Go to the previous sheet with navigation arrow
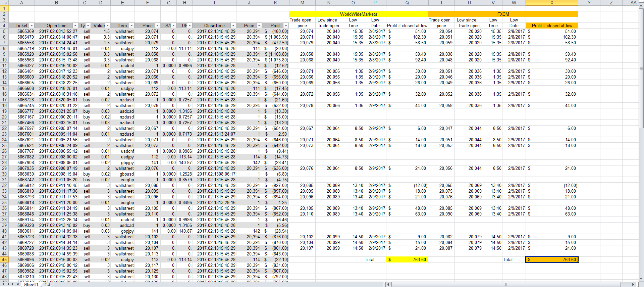644x287 pixels. point(8,284)
